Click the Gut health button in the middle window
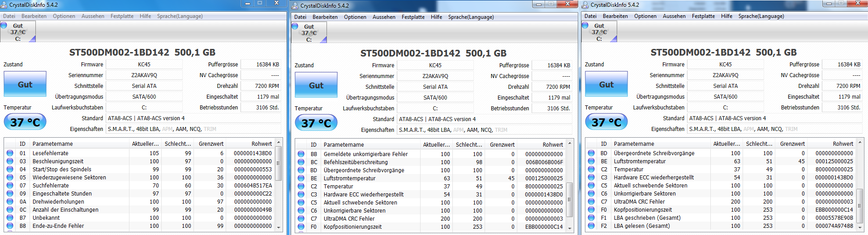 tap(316, 85)
